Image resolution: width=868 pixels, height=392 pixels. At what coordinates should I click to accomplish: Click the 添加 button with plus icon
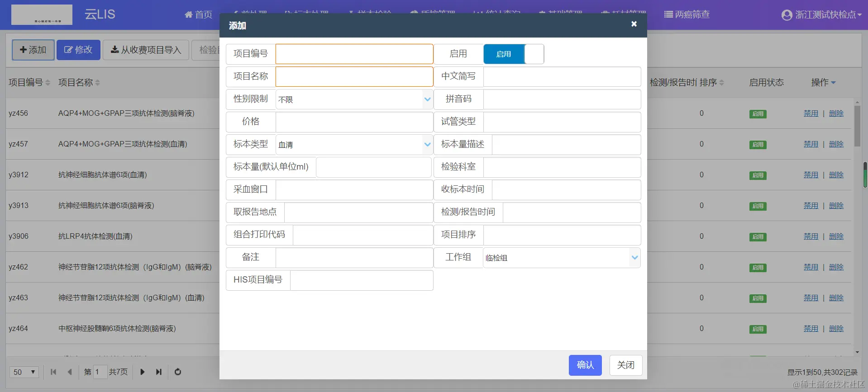(33, 50)
